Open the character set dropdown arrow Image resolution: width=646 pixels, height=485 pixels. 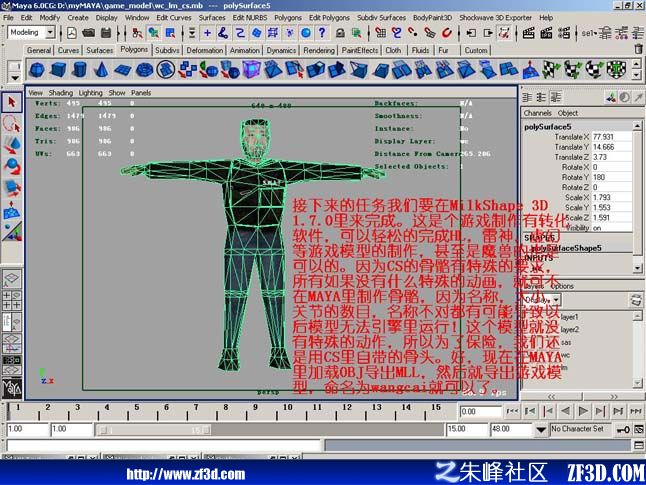coord(541,430)
